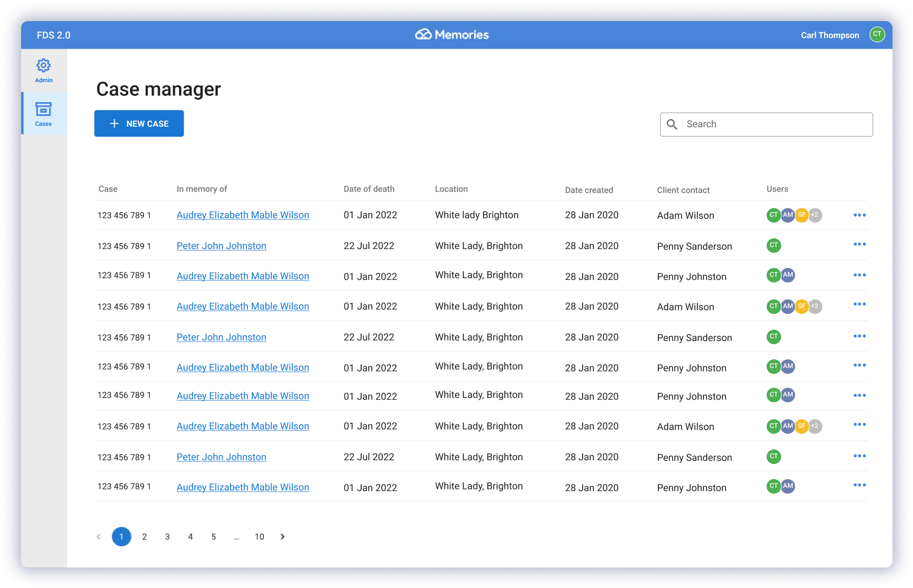The width and height of the screenshot is (913, 588).
Task: Click the Date of death column header
Action: [x=369, y=189]
